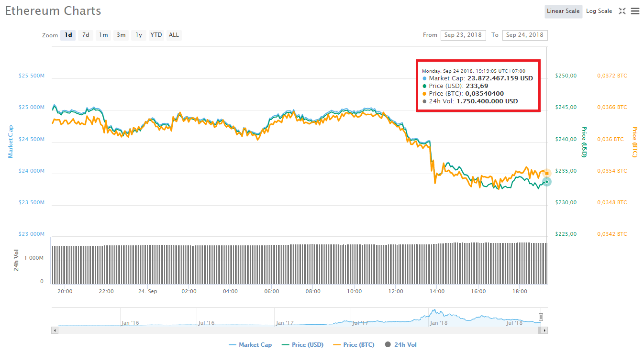Edit the From date field
644x352 pixels.
click(x=463, y=35)
